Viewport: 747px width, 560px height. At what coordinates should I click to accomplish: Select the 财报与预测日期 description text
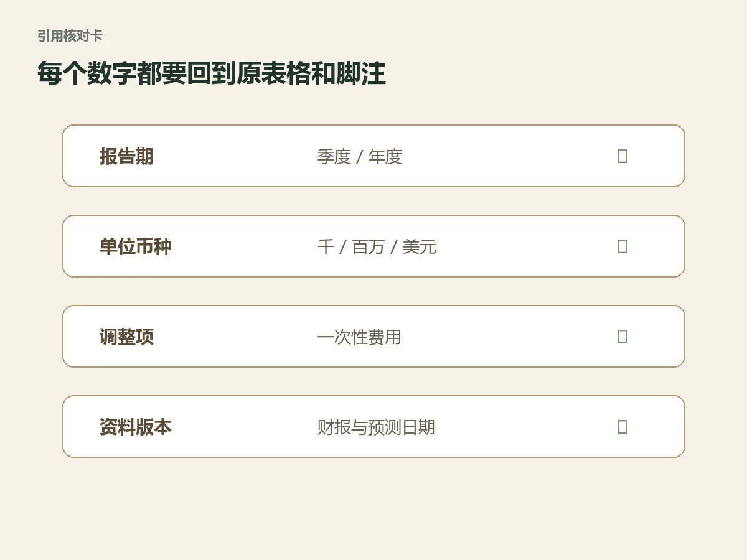pyautogui.click(x=376, y=427)
